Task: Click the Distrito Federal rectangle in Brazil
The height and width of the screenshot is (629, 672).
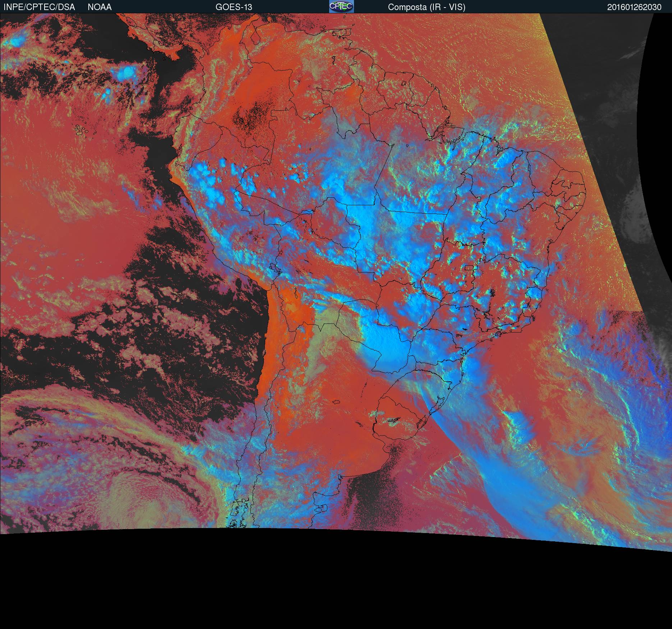Action: tap(469, 267)
